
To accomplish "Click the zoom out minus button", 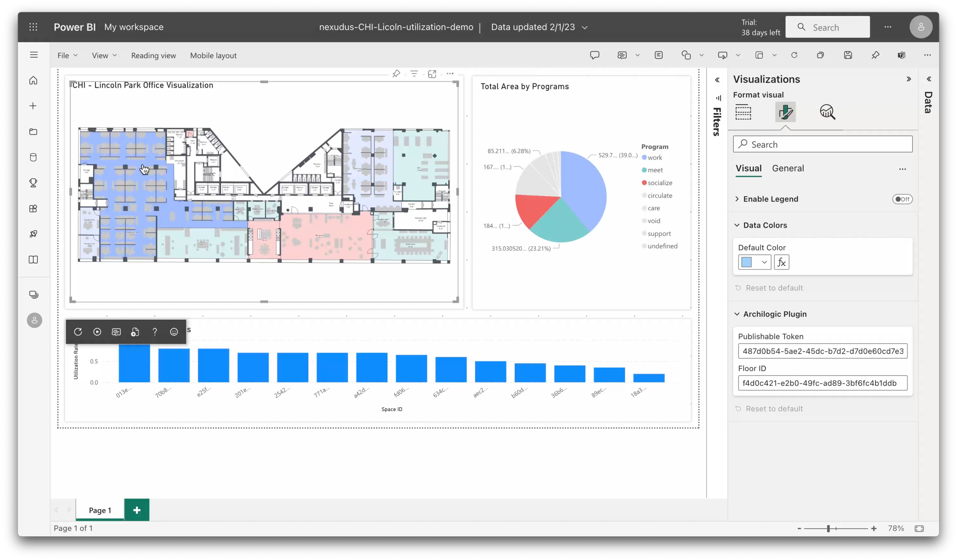I will pyautogui.click(x=799, y=528).
